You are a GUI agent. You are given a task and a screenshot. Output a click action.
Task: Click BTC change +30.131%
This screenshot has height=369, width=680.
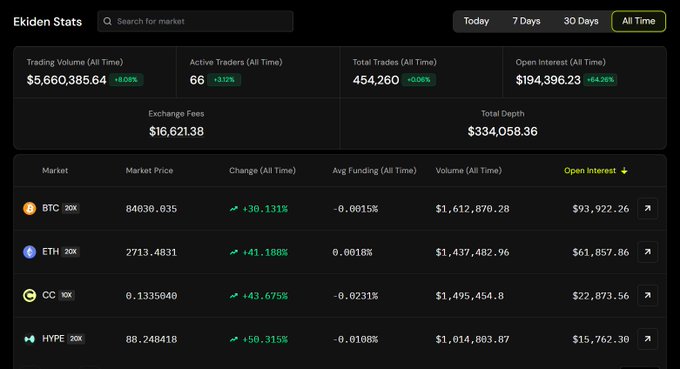(265, 209)
